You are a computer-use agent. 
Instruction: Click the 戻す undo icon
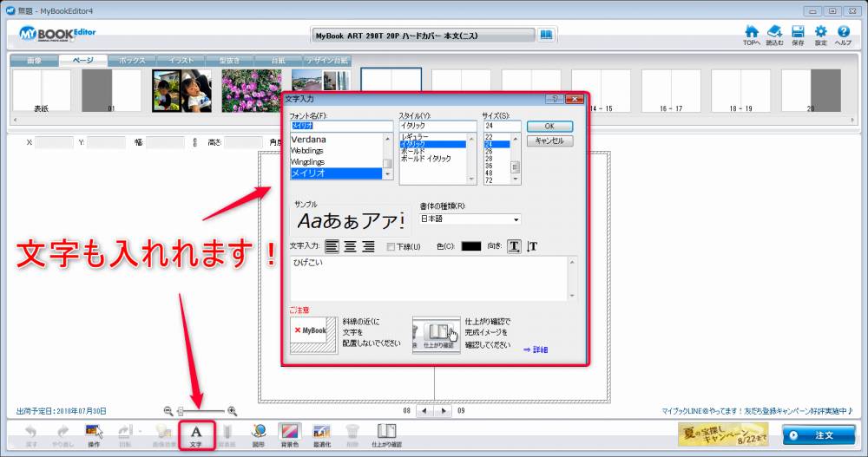coord(31,435)
